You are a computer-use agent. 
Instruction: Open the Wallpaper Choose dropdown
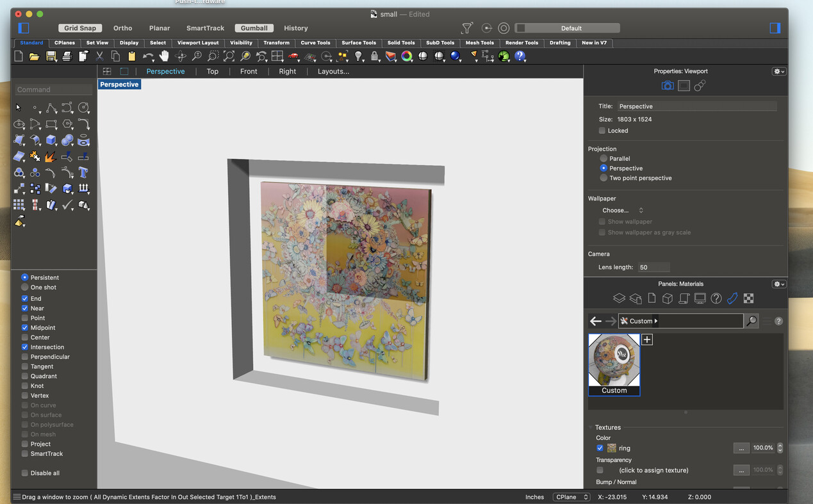(622, 210)
